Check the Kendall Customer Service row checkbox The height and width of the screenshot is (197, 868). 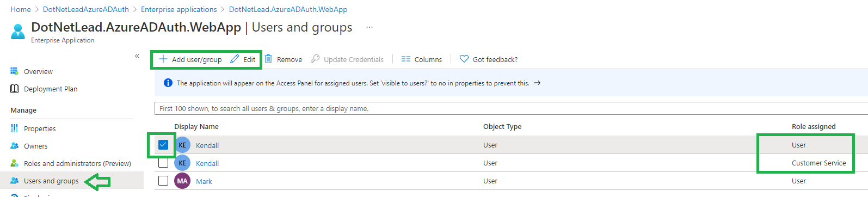point(163,163)
